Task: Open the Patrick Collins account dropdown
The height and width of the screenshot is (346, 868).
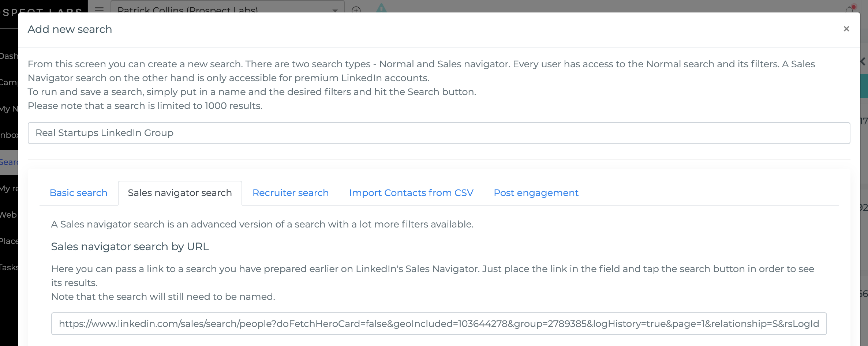Action: [x=227, y=7]
